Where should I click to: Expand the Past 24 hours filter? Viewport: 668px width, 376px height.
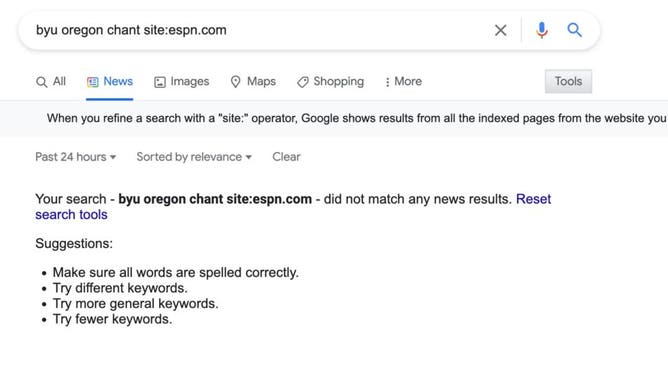(x=75, y=157)
